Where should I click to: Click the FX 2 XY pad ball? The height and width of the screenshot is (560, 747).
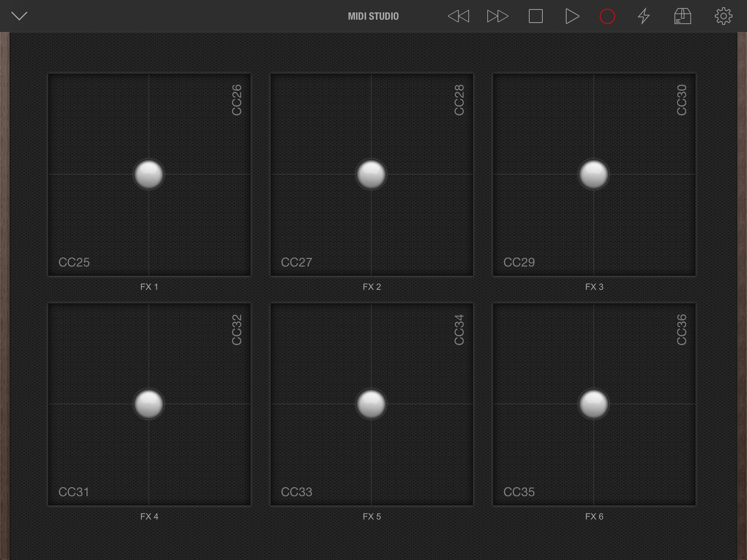(371, 174)
